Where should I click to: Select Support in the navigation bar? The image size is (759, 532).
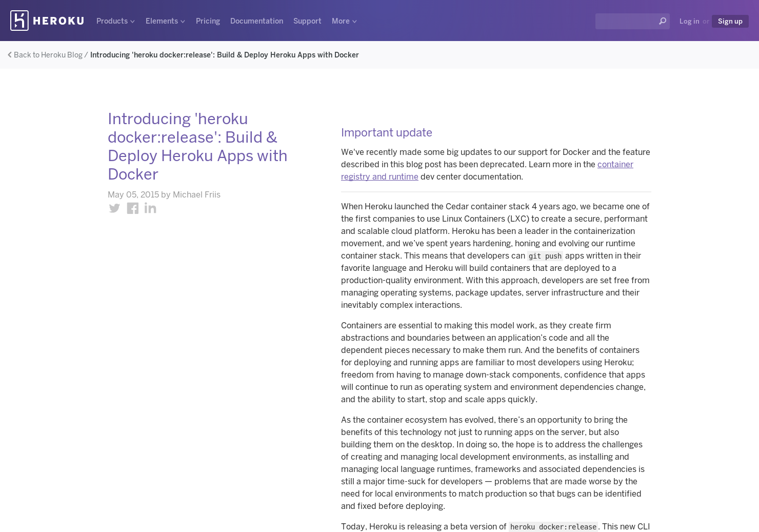click(307, 21)
